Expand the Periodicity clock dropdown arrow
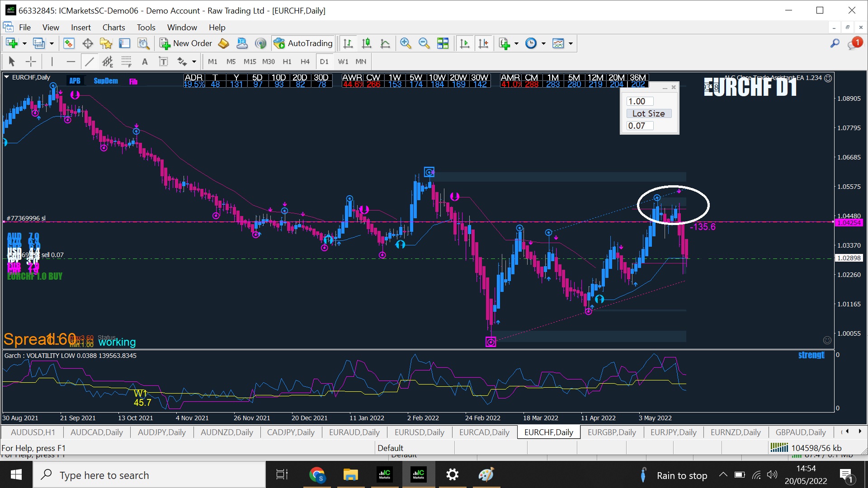 point(543,43)
